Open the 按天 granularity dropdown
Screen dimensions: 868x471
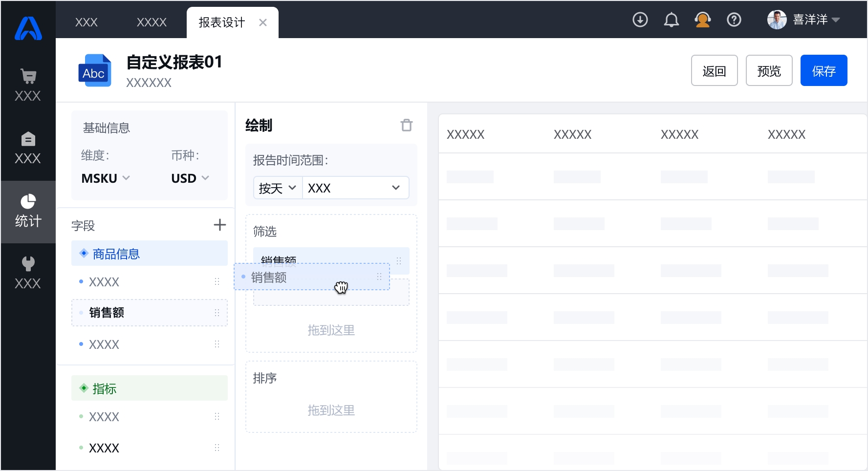click(278, 188)
